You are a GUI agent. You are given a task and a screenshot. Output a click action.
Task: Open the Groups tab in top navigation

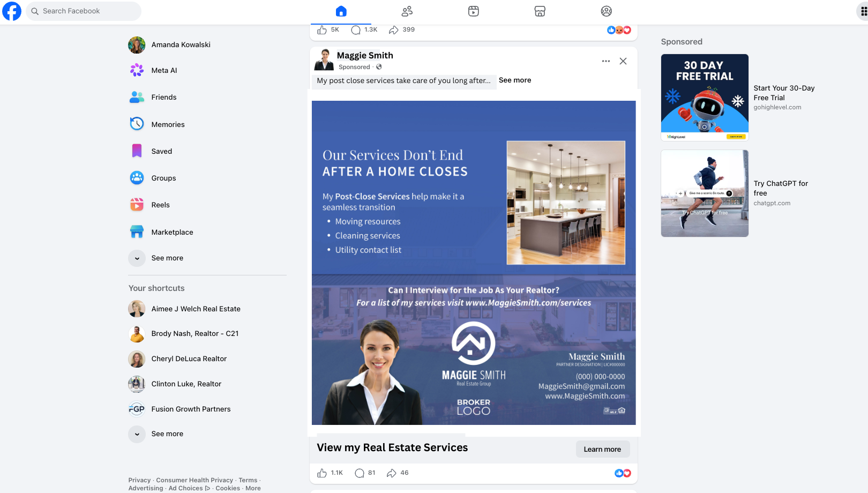click(607, 11)
